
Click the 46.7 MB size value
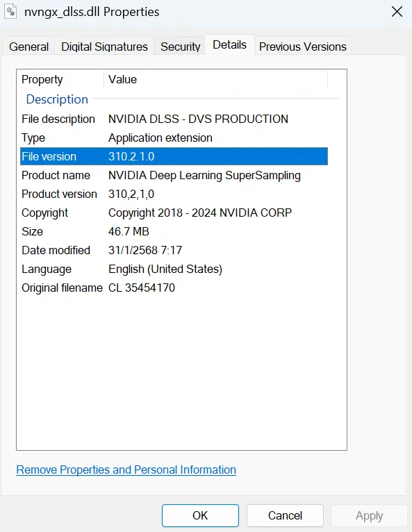pyautogui.click(x=129, y=231)
